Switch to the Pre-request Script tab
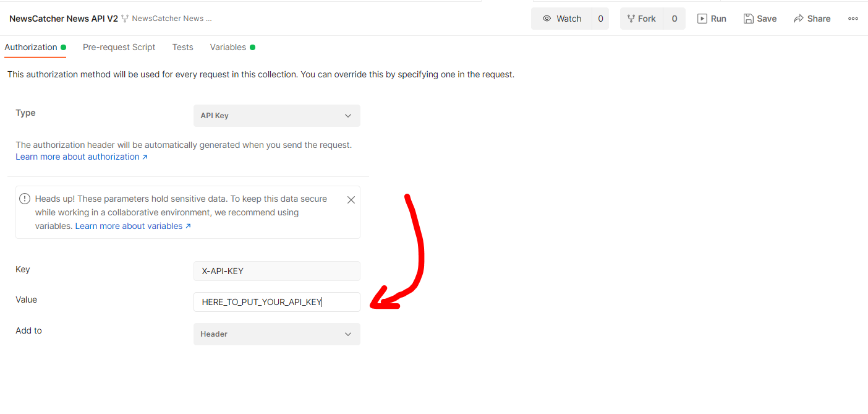The width and height of the screenshot is (868, 414). tap(119, 47)
